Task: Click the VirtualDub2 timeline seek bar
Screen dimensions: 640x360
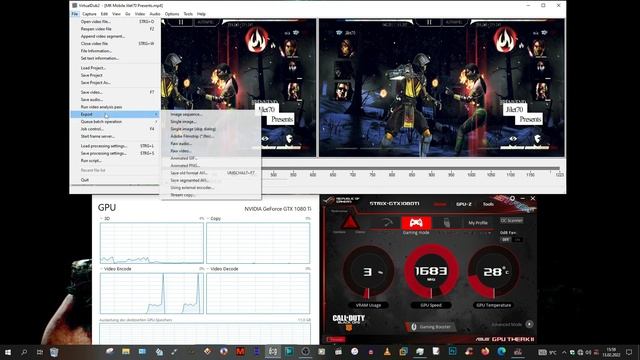Action: pos(410,168)
